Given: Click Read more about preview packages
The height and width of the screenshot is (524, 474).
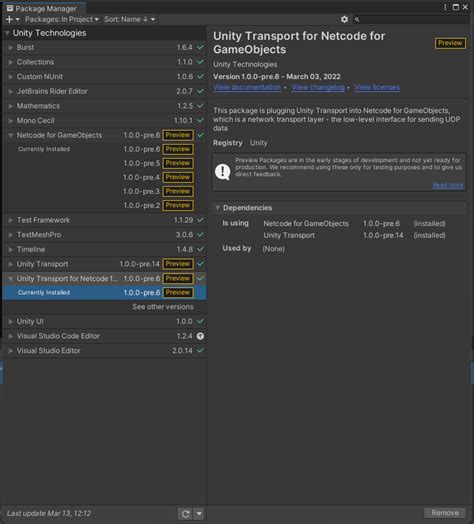Looking at the screenshot, I should pyautogui.click(x=448, y=185).
